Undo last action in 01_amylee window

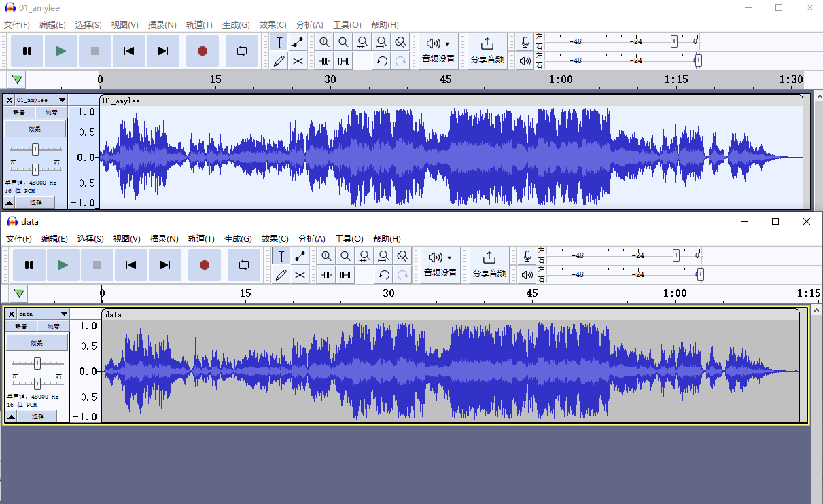pos(382,60)
